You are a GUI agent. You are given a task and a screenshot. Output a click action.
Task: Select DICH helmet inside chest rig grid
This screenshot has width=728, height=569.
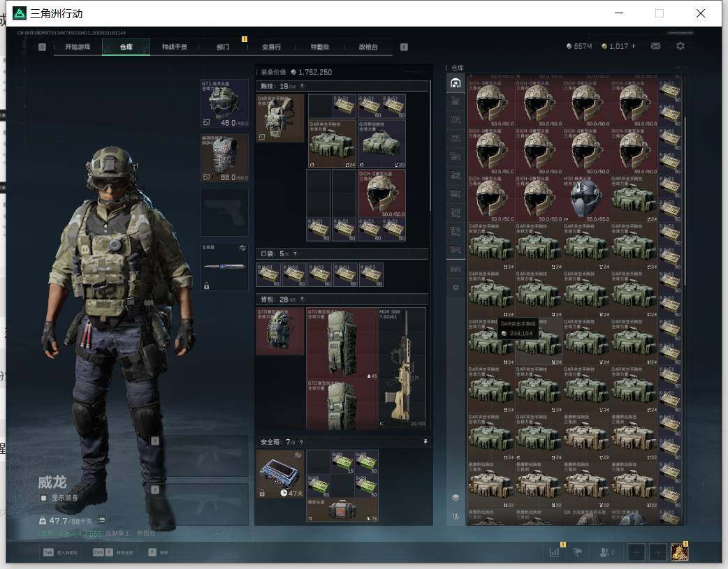pyautogui.click(x=381, y=193)
